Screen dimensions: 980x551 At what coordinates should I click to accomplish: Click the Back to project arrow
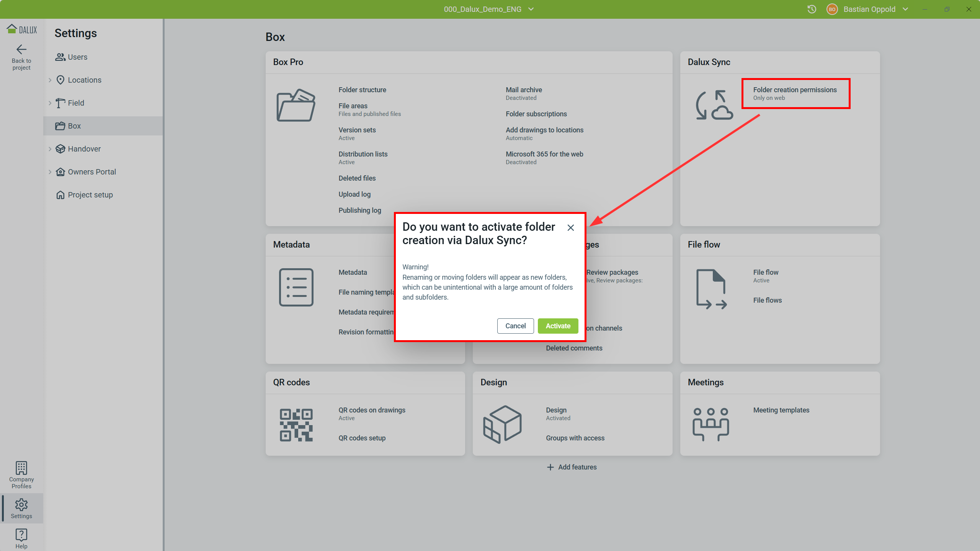click(21, 49)
